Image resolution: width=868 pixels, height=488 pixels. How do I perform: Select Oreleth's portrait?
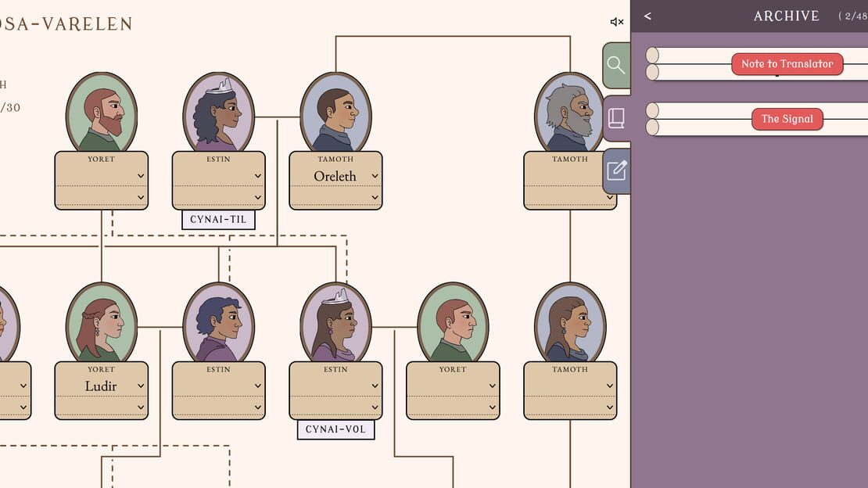[335, 113]
